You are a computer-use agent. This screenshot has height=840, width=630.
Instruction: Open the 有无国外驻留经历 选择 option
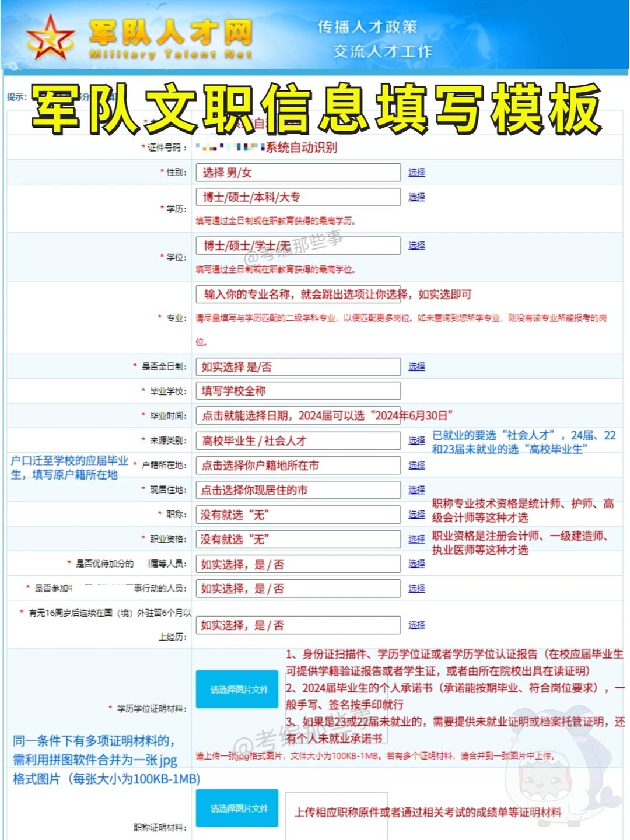(x=416, y=625)
